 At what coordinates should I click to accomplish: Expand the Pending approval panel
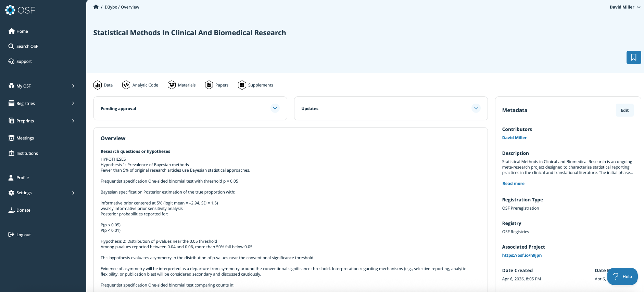pos(275,108)
